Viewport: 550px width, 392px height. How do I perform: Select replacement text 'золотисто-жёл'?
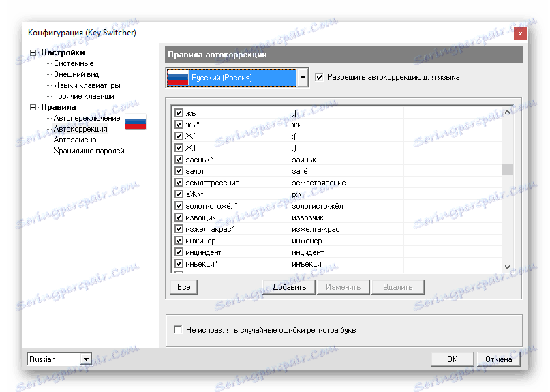(x=318, y=206)
